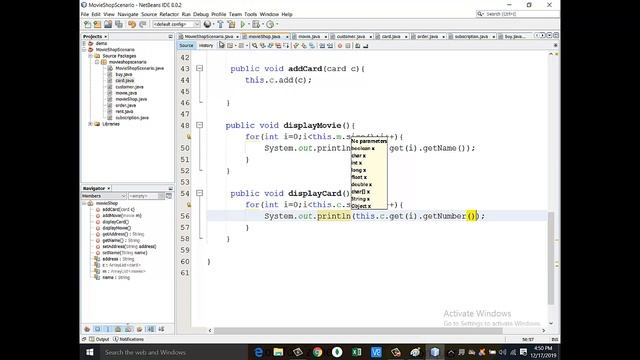Click the Profile Project clock icon
The height and width of the screenshot is (360, 640).
click(270, 24)
